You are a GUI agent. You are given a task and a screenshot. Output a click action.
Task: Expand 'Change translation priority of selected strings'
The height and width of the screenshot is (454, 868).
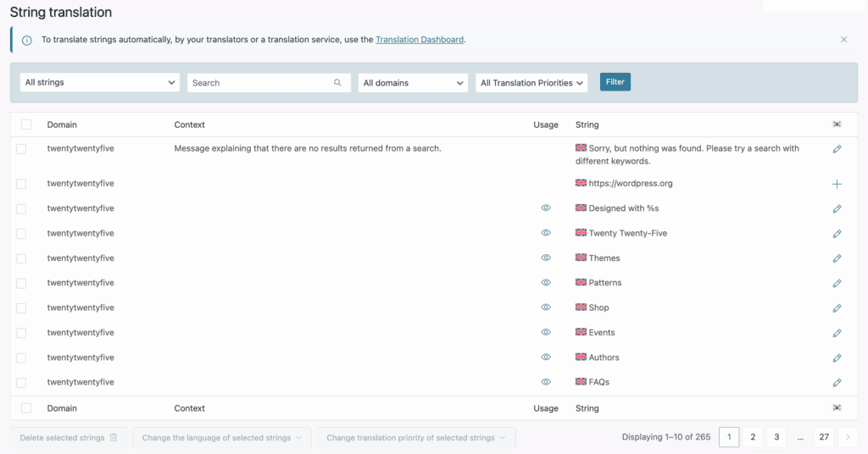(416, 437)
